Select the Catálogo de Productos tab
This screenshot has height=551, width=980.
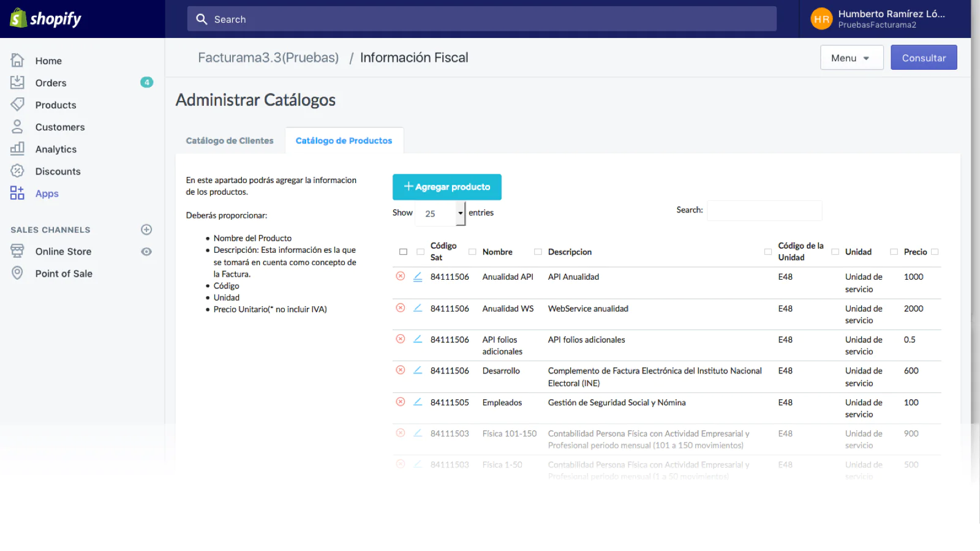(344, 141)
